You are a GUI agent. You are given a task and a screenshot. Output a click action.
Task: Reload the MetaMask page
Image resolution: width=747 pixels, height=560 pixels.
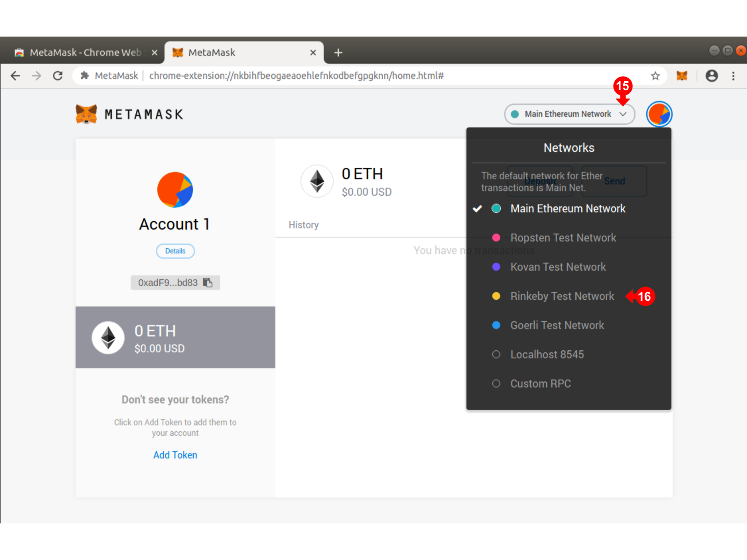[58, 76]
